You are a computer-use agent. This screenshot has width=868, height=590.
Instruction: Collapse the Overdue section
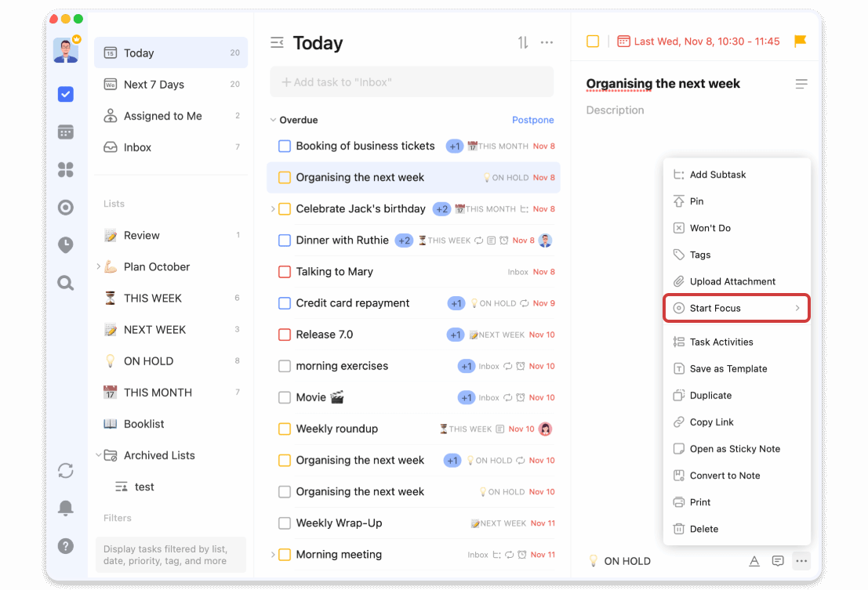[274, 119]
